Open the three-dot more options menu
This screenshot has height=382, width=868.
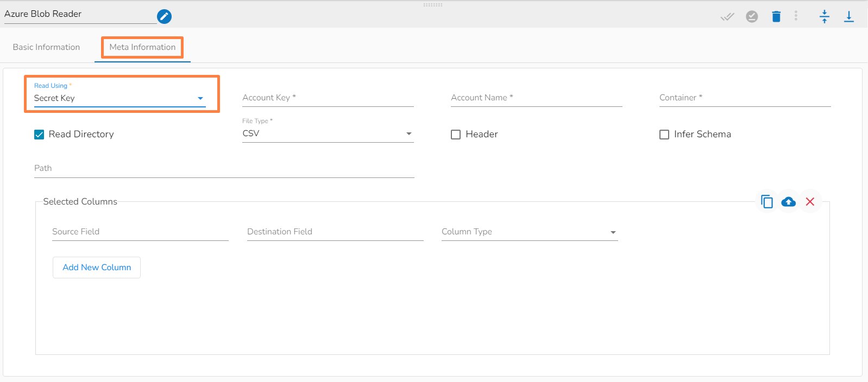796,16
